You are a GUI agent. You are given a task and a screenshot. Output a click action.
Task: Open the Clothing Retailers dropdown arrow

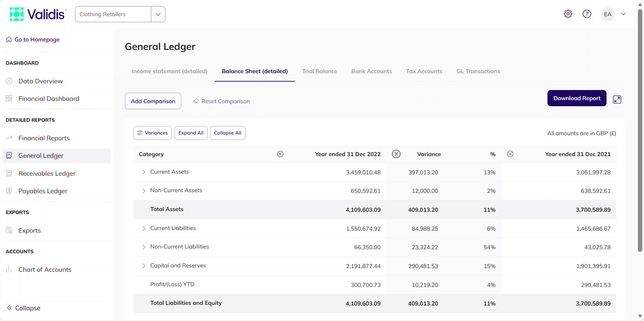coord(158,14)
